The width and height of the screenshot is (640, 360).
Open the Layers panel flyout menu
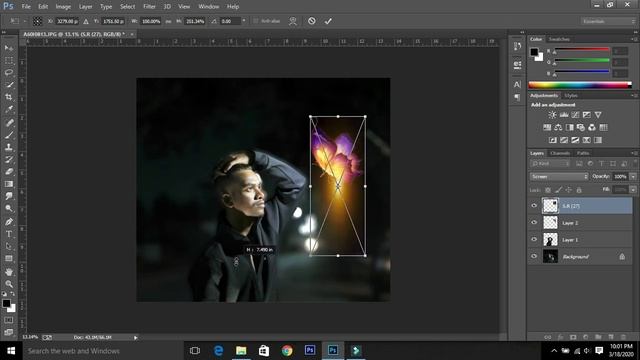(633, 153)
